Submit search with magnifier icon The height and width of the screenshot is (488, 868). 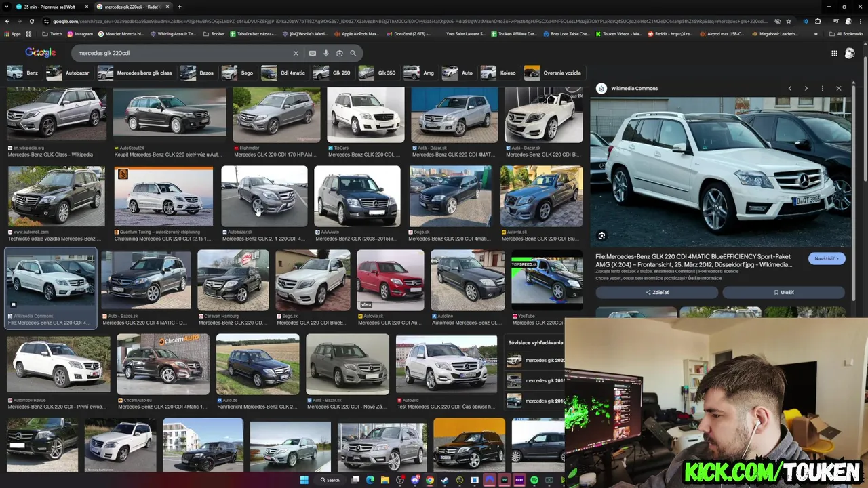pos(353,53)
